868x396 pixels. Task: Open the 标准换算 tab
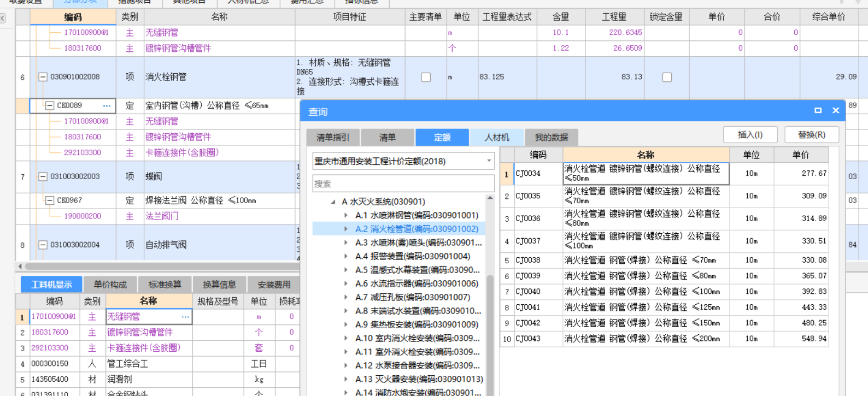pyautogui.click(x=165, y=285)
